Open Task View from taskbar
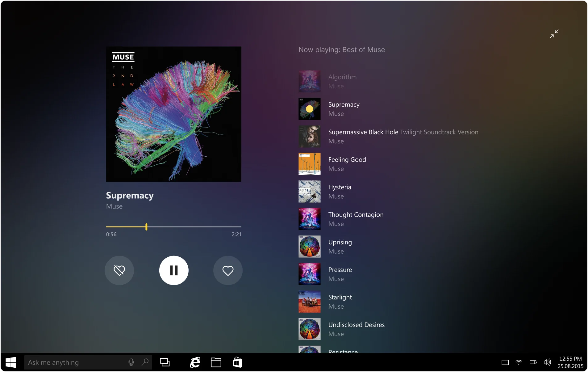This screenshot has height=372, width=588. (x=165, y=362)
